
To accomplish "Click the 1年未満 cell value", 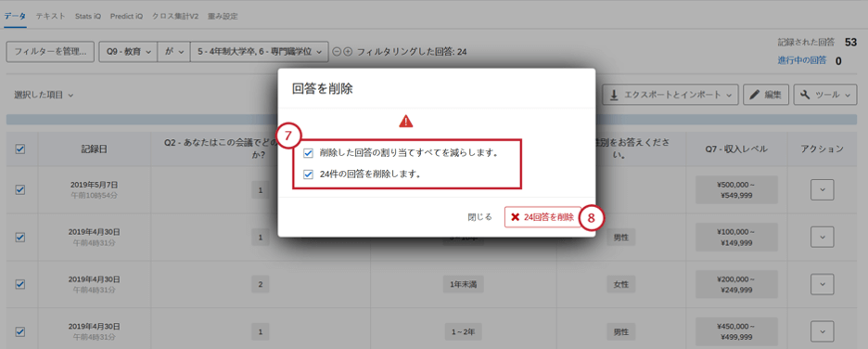I will click(464, 285).
